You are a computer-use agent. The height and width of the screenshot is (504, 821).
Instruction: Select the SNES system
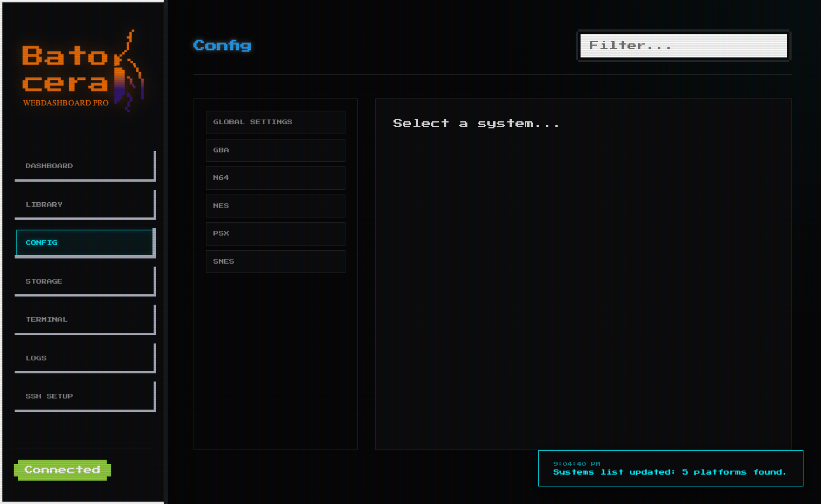276,261
